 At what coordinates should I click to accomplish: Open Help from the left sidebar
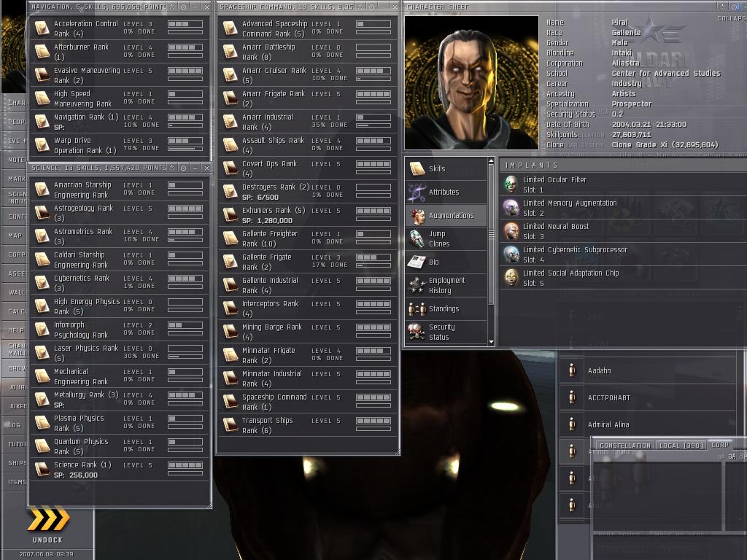point(15,330)
